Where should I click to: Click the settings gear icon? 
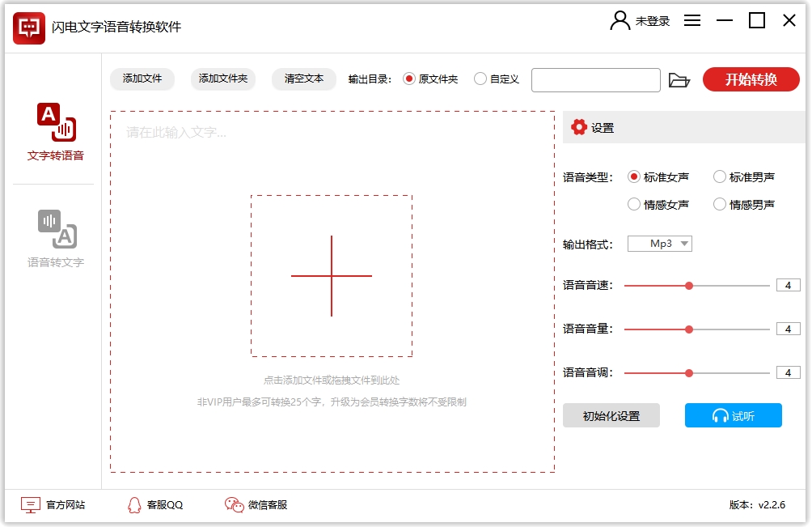(x=580, y=126)
